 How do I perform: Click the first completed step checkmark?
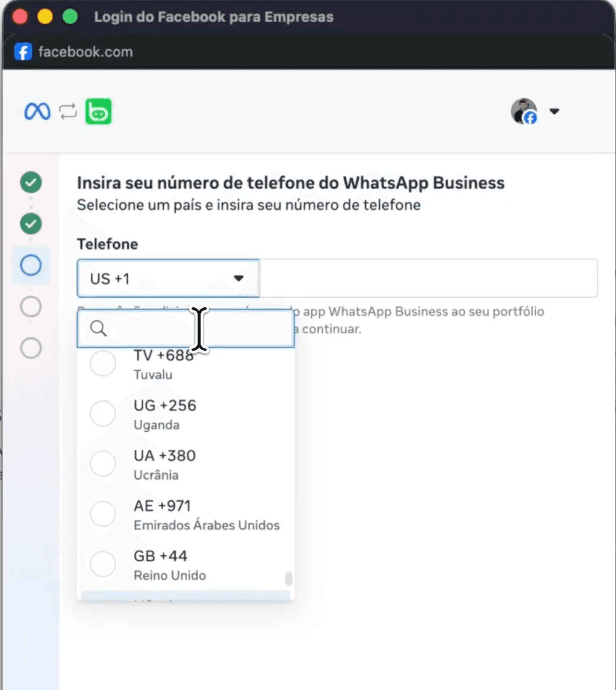pos(31,182)
